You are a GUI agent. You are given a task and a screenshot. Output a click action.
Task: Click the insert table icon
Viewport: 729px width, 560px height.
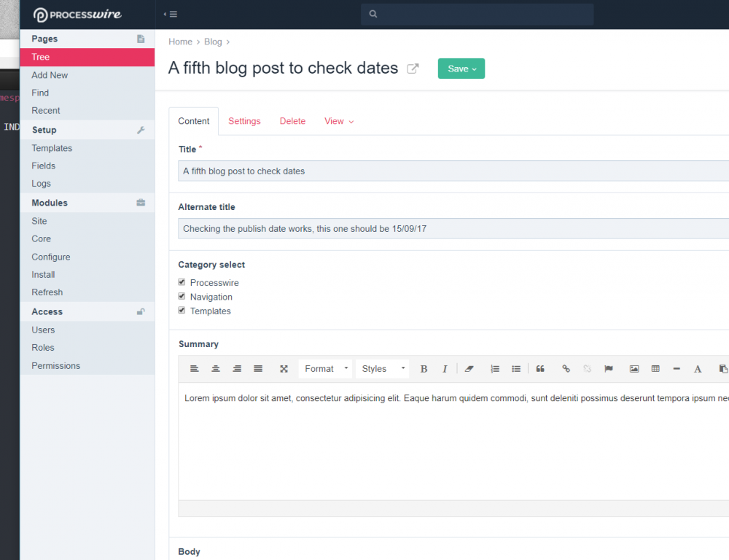tap(655, 369)
